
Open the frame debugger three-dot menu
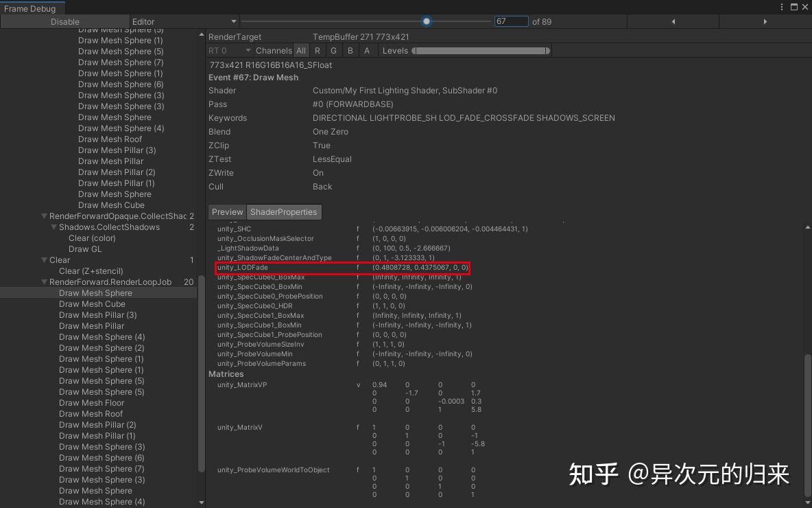point(781,6)
